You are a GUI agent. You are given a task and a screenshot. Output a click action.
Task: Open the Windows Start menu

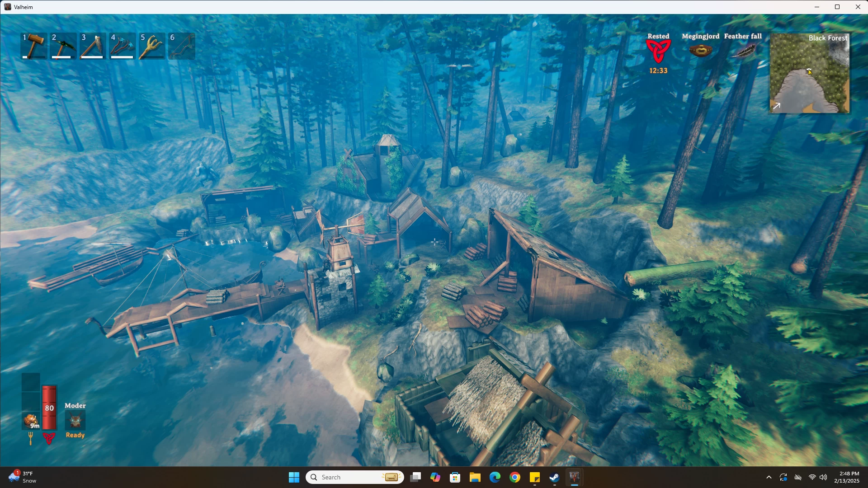(x=294, y=477)
